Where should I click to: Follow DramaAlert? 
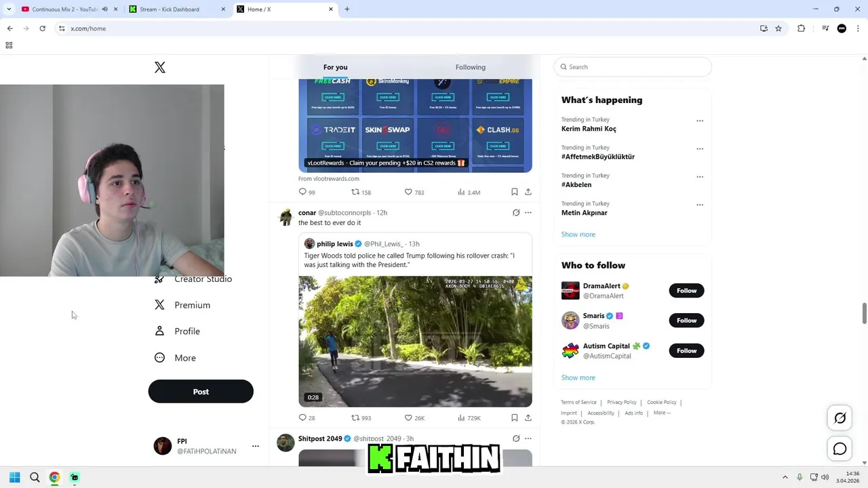[x=686, y=291]
